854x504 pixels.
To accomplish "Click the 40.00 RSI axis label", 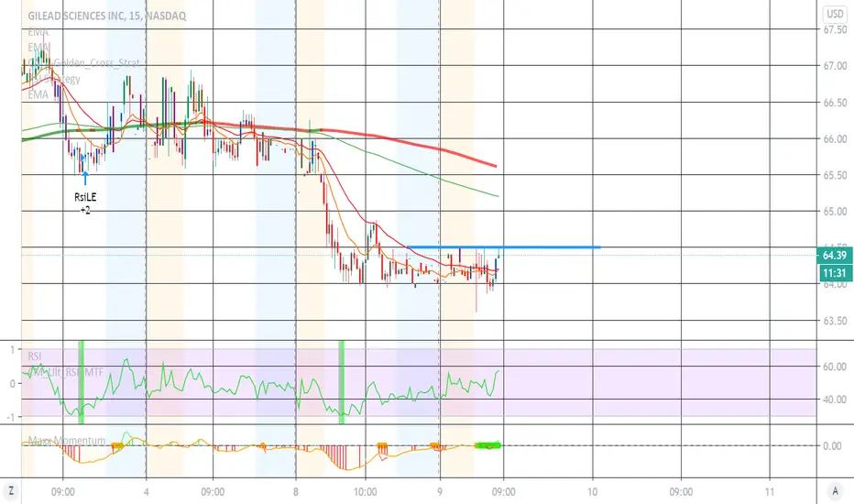I will tap(834, 400).
